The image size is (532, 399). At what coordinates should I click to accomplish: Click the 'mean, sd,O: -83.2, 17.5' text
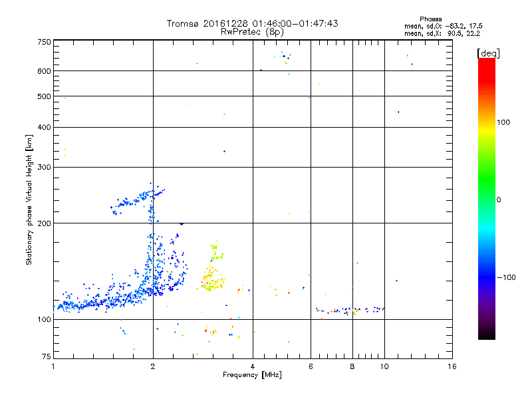pos(443,26)
